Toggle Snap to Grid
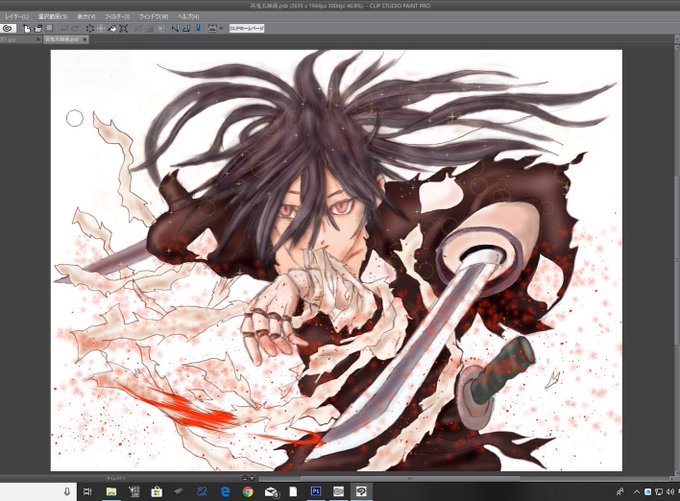This screenshot has width=680, height=501. point(197,29)
